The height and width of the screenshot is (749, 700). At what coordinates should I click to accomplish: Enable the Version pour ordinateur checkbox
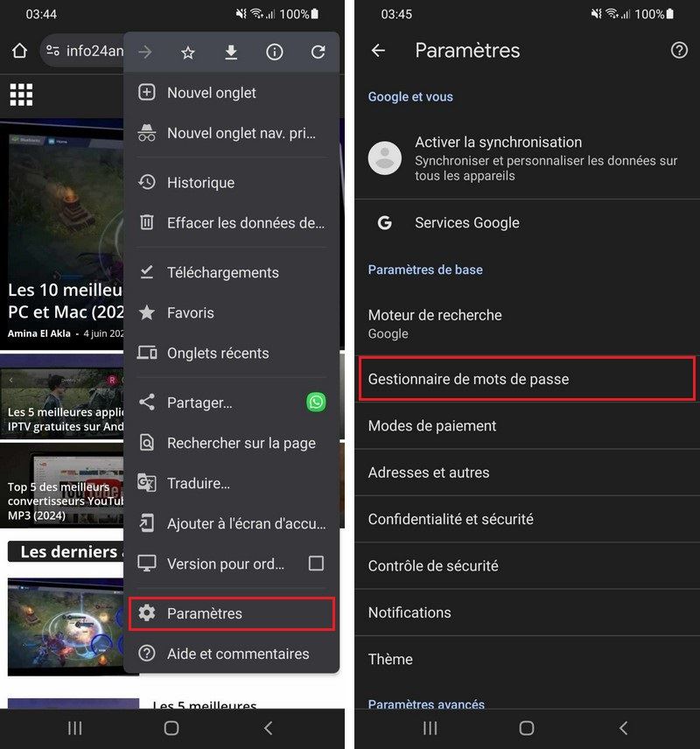pyautogui.click(x=316, y=564)
